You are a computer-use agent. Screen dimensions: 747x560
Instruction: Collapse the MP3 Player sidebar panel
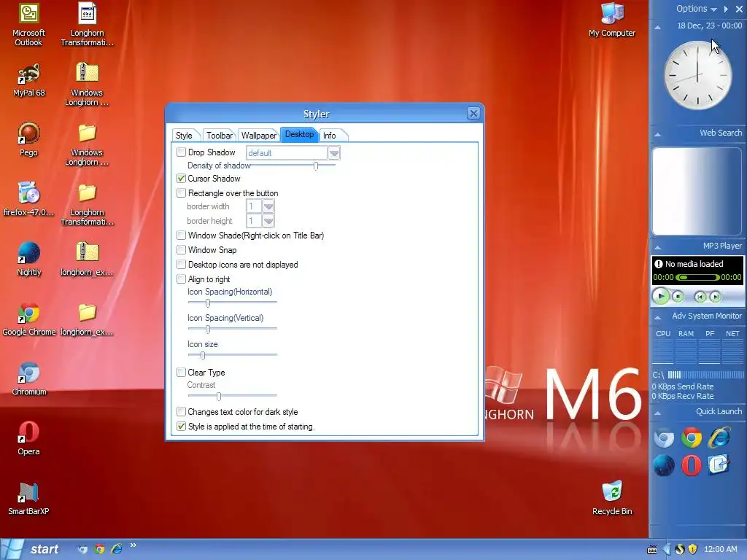click(657, 247)
